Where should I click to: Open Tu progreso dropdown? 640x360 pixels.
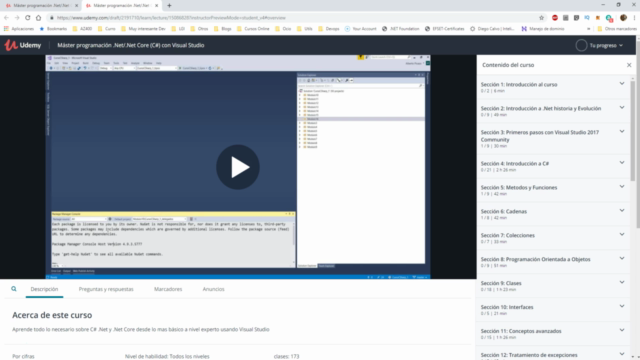tap(606, 45)
